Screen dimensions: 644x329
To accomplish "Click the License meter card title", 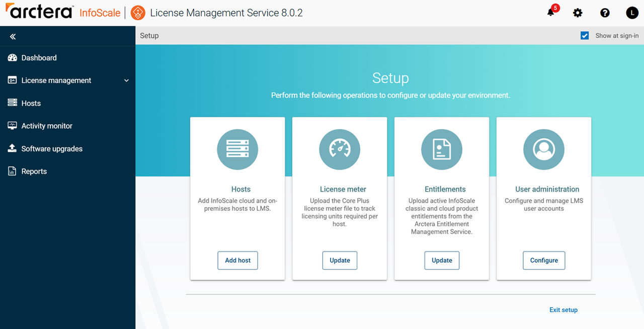I will click(x=343, y=189).
